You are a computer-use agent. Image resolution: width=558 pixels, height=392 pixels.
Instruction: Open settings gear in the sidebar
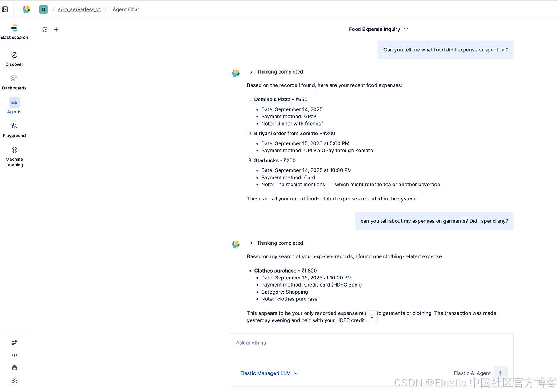point(15,381)
